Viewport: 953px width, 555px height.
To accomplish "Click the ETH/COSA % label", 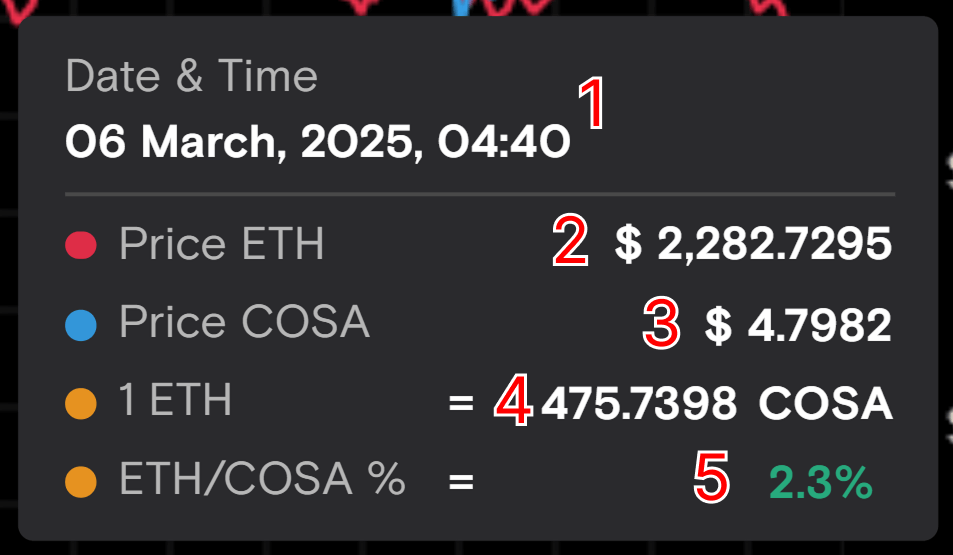I will coord(262,481).
